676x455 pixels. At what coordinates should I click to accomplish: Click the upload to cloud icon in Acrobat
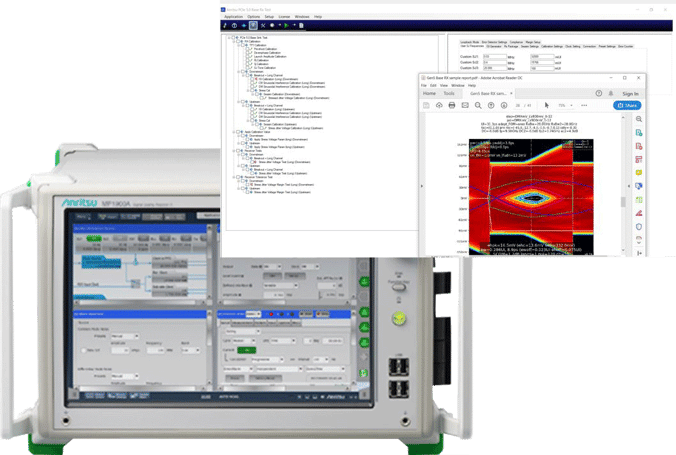pyautogui.click(x=441, y=104)
